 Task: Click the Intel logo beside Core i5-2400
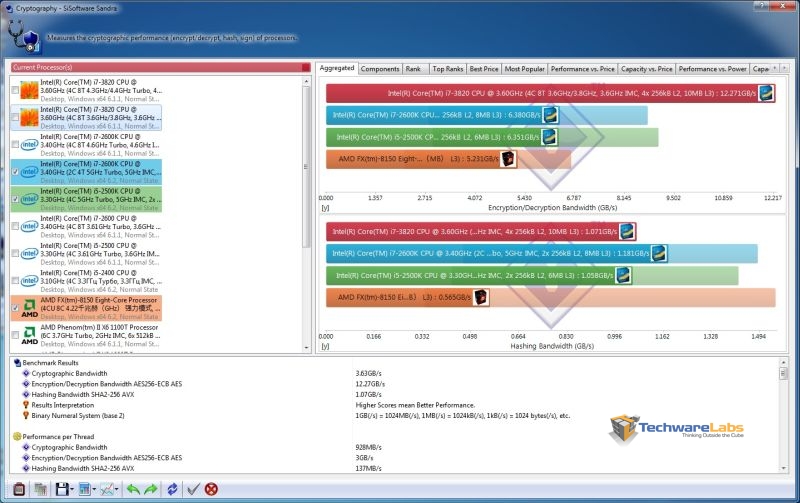30,281
